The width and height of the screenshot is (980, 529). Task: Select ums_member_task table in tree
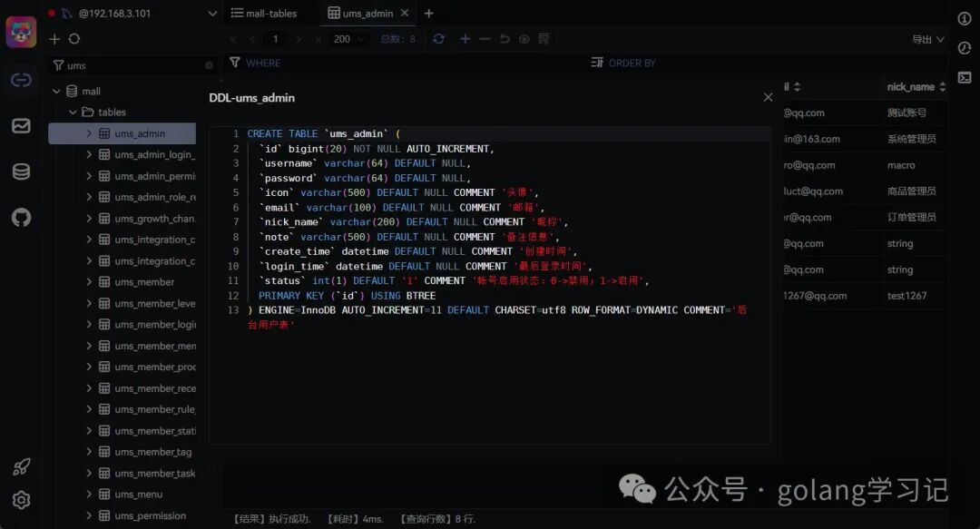[x=154, y=473]
